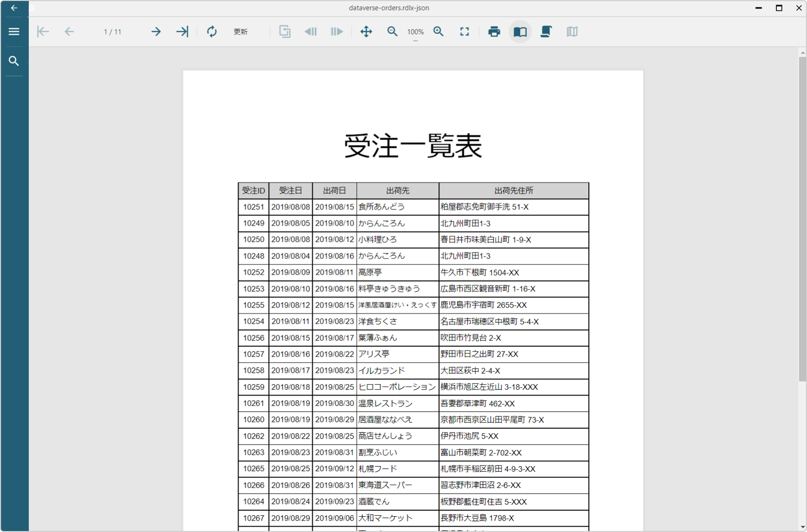
Task: Jump to the first page
Action: click(x=43, y=32)
